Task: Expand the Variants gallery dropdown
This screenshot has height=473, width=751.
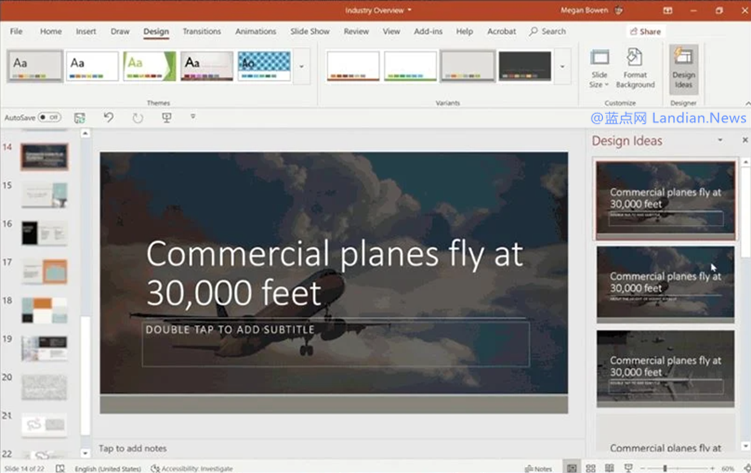Action: coord(563,66)
